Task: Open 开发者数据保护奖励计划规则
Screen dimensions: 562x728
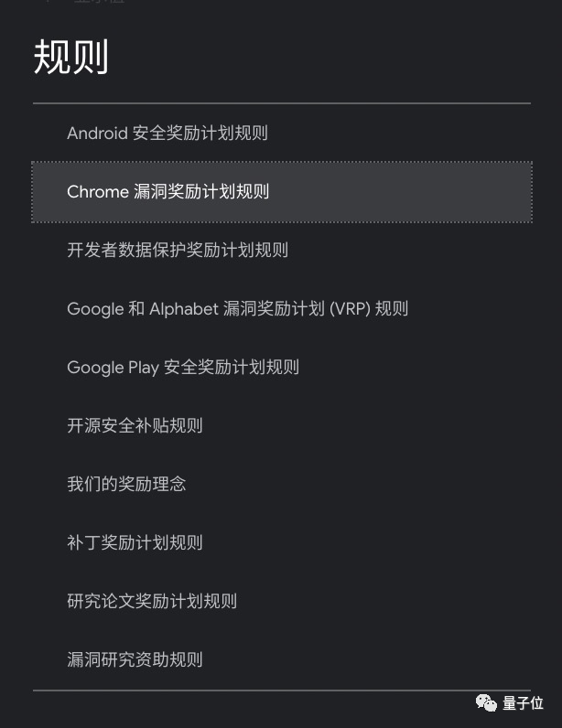Action: click(178, 251)
